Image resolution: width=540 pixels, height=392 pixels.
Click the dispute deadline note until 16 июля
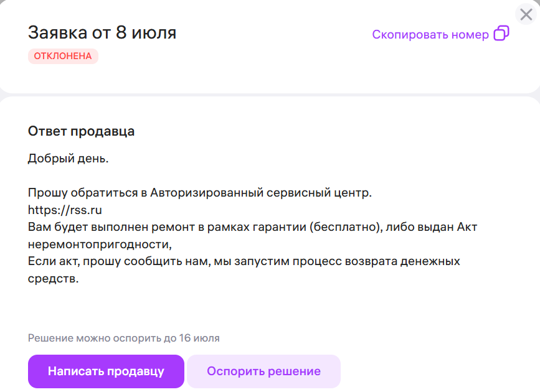point(124,338)
